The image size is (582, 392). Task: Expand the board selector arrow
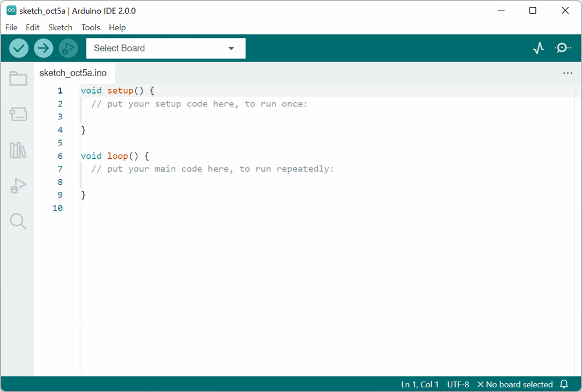point(231,48)
